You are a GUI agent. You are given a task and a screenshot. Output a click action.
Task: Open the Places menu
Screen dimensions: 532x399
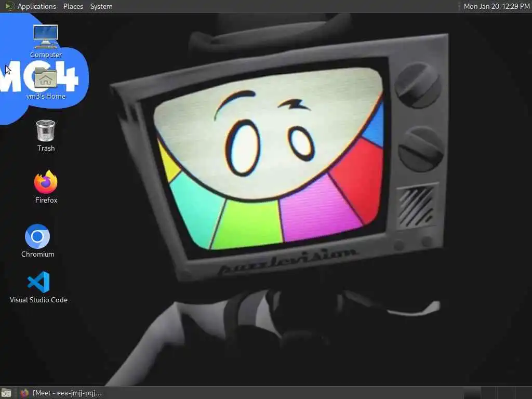73,6
